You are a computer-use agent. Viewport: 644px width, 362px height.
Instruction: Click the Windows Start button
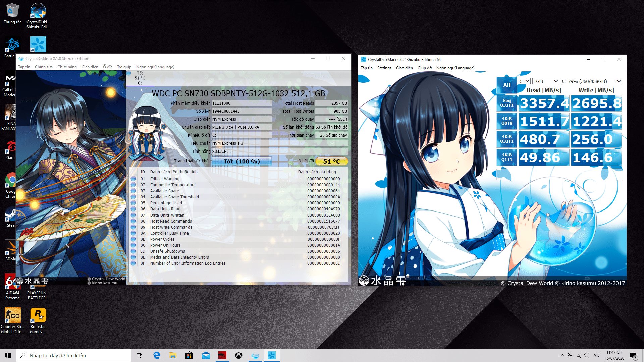point(8,355)
